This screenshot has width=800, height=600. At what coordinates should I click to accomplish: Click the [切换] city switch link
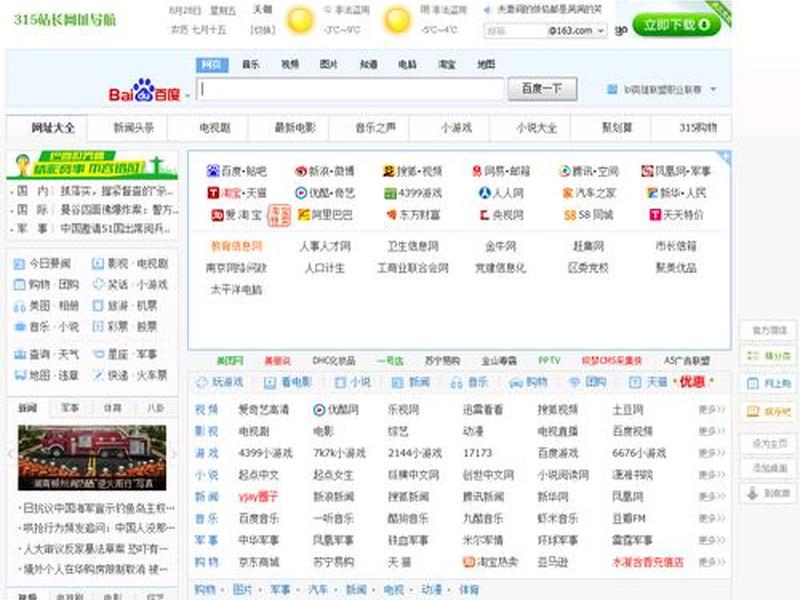click(x=262, y=31)
